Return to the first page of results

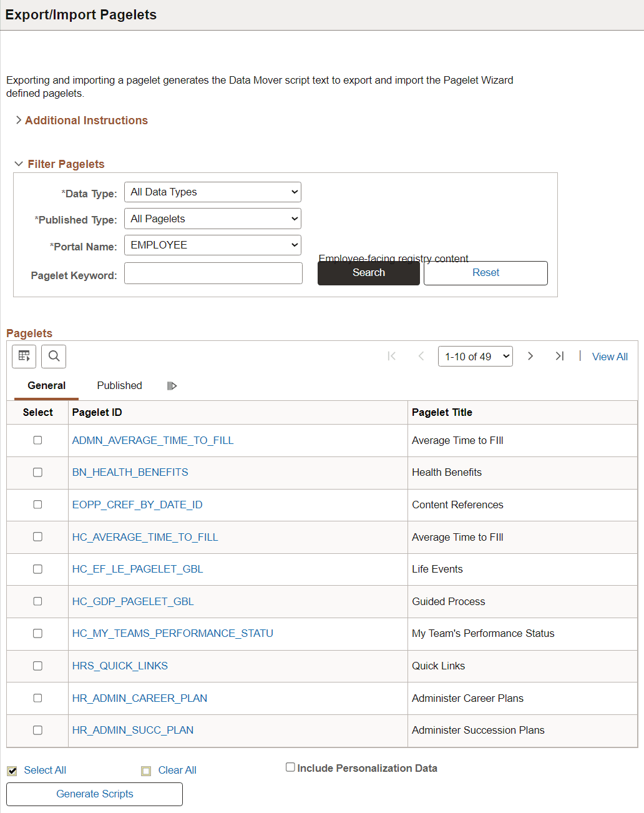point(392,356)
